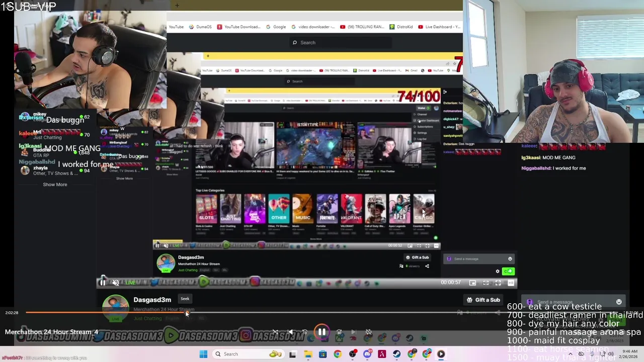Skip to next track in media player
Viewport: 644px width, 362px height.
[x=353, y=332]
